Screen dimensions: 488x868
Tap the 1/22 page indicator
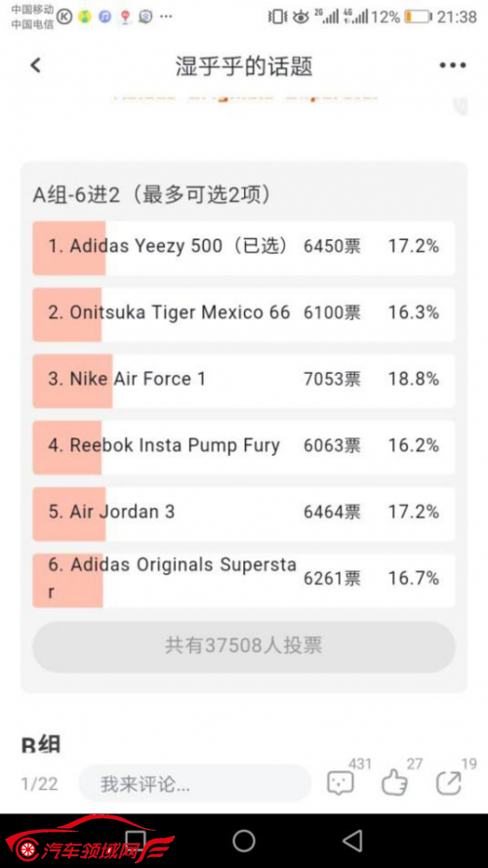pos(39,784)
